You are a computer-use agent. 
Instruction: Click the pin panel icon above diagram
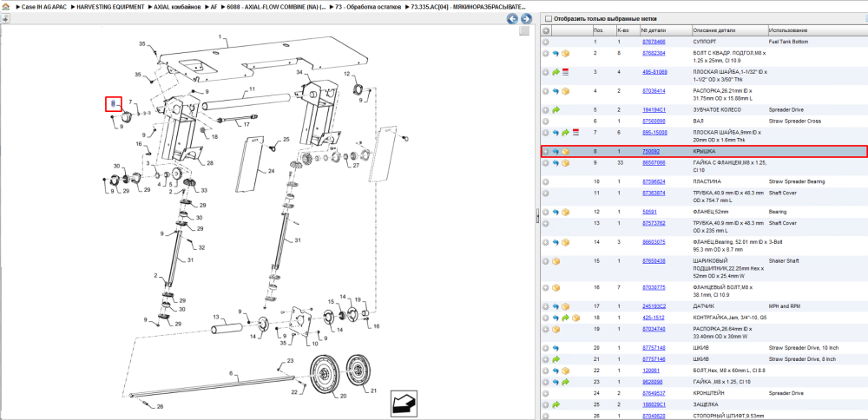point(5,18)
